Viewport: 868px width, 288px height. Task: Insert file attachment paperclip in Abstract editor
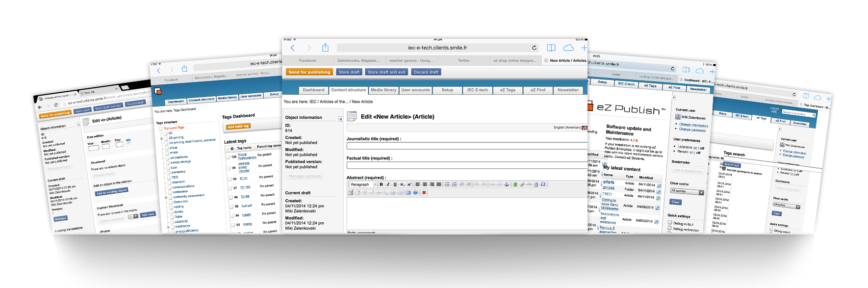pos(522,184)
